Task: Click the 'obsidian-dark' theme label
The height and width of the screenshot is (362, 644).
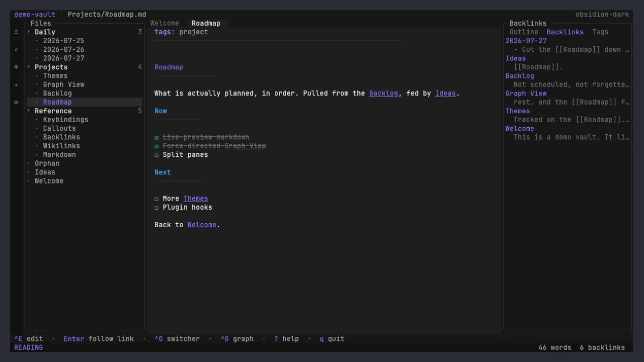Action: tap(602, 15)
